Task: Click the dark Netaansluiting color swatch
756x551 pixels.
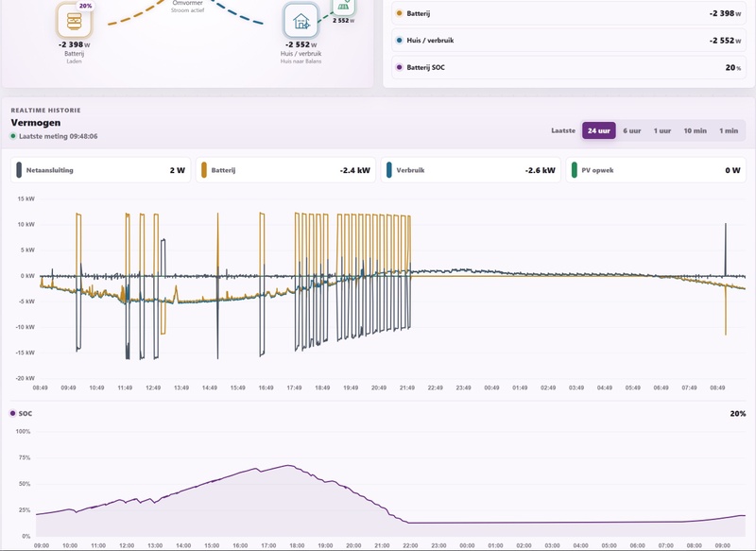Action: [x=19, y=170]
